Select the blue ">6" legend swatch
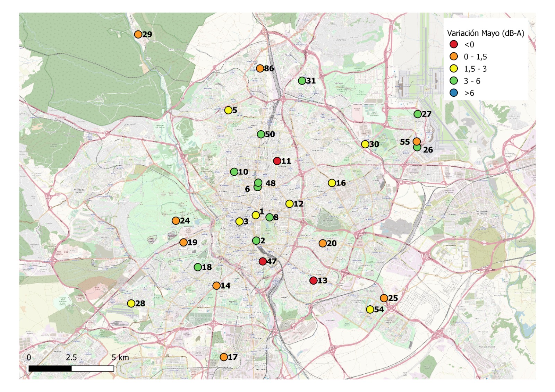555x392 pixels. pyautogui.click(x=454, y=93)
